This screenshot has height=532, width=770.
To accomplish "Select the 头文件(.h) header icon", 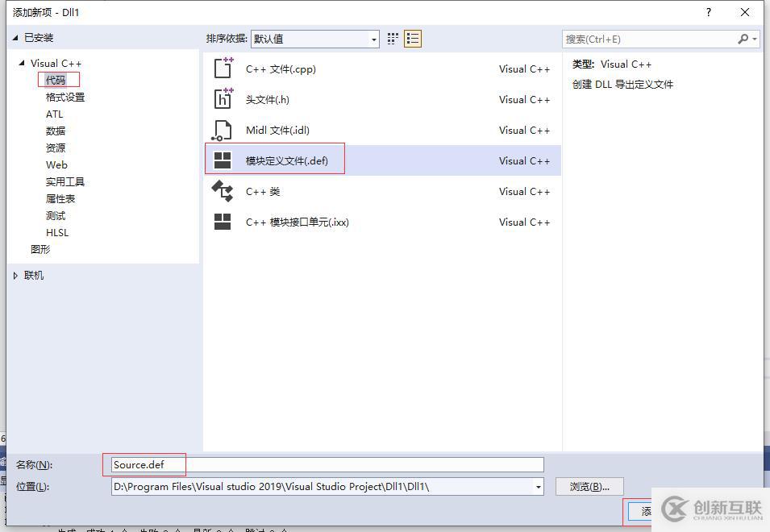I will tap(223, 98).
